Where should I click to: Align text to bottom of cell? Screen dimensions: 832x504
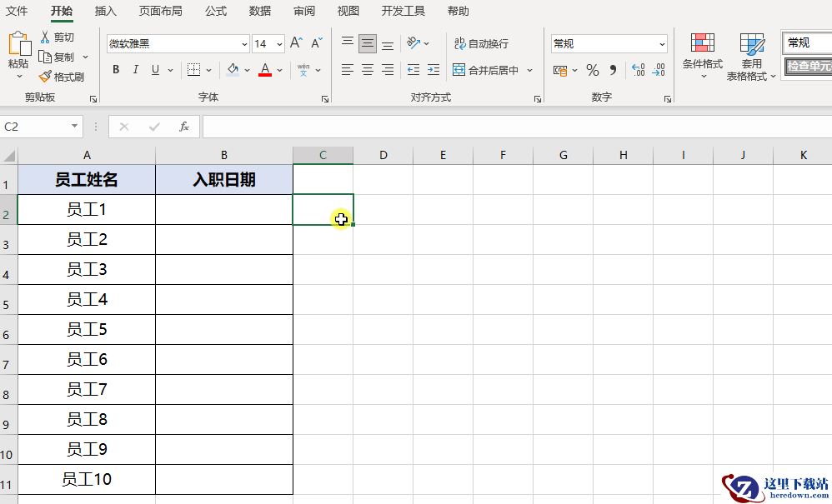(388, 44)
